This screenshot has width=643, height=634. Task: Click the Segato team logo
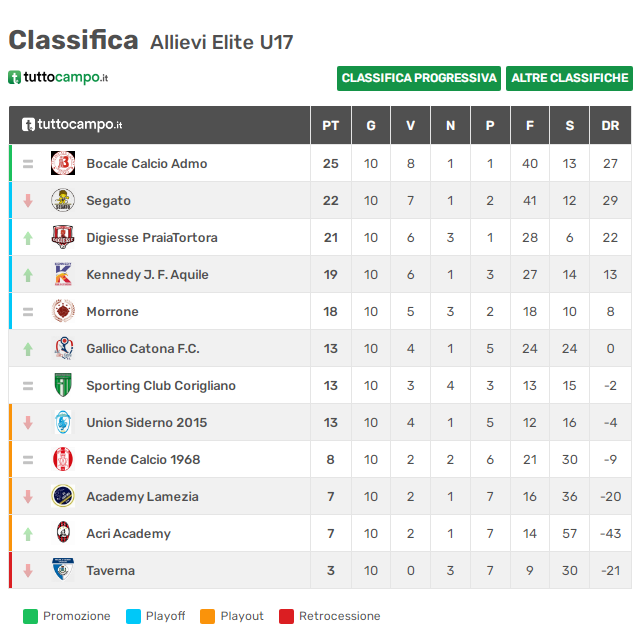pos(63,200)
